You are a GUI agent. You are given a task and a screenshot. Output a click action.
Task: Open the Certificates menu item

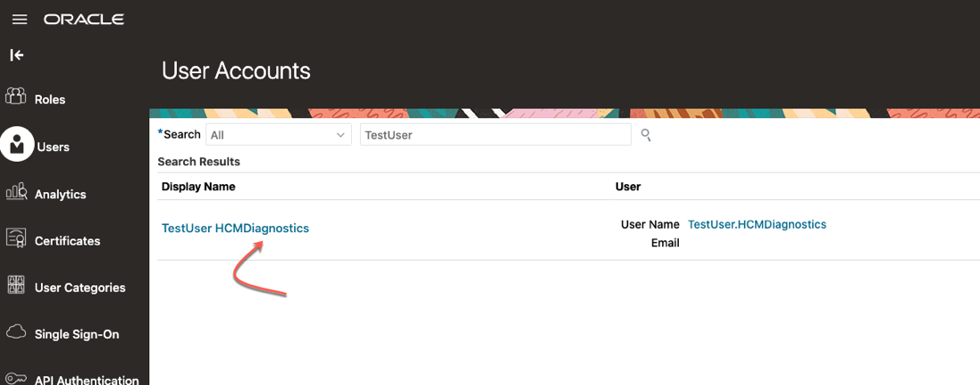coord(67,240)
